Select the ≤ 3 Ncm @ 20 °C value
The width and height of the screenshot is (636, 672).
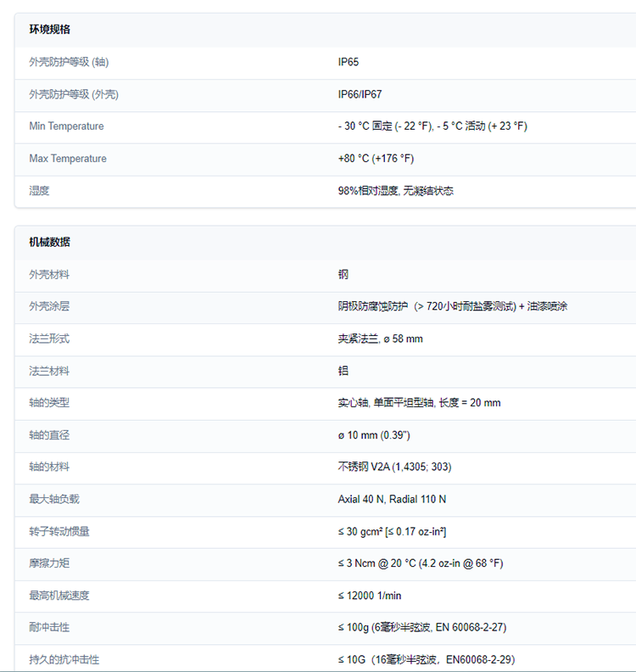(421, 563)
